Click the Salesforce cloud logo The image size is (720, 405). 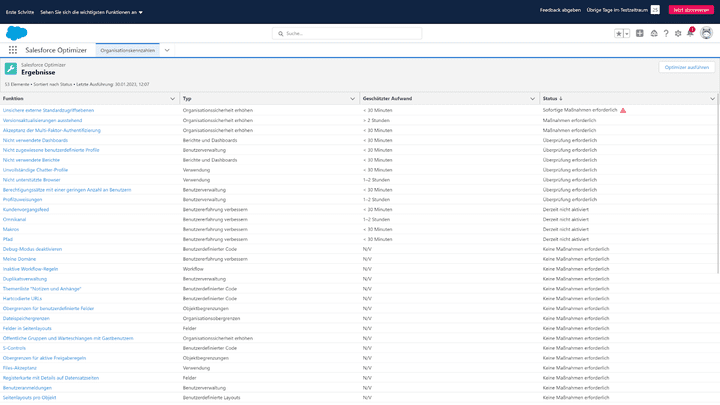[x=16, y=33]
